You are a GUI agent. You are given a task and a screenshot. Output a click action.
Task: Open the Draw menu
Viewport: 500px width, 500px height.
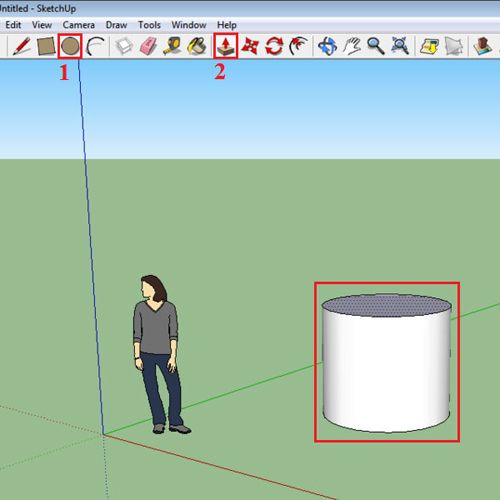point(116,25)
